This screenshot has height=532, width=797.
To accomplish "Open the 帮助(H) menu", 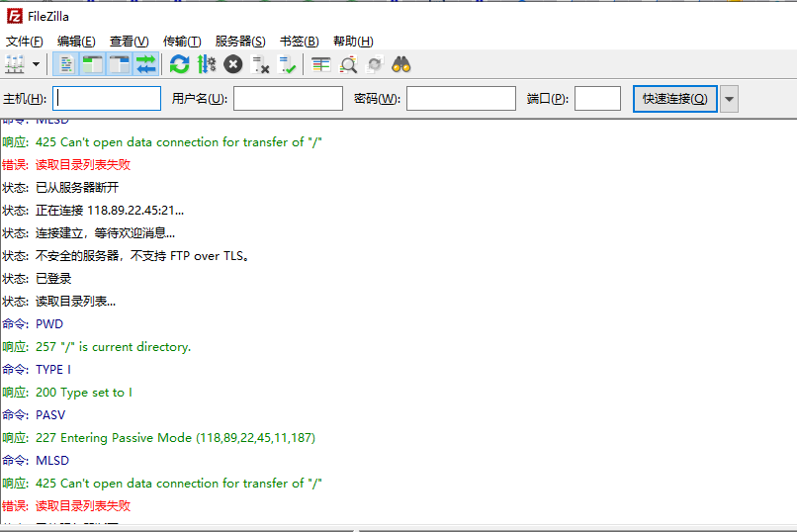I will [353, 42].
